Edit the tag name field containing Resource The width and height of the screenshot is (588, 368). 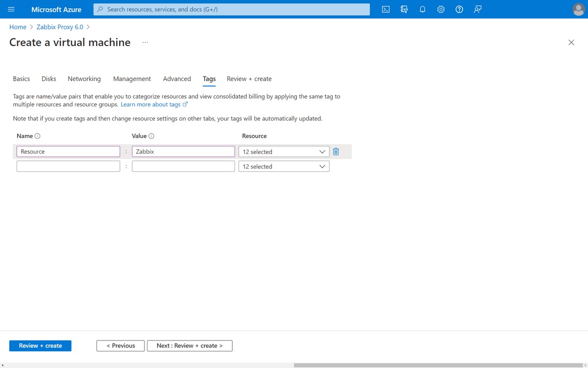coord(68,152)
